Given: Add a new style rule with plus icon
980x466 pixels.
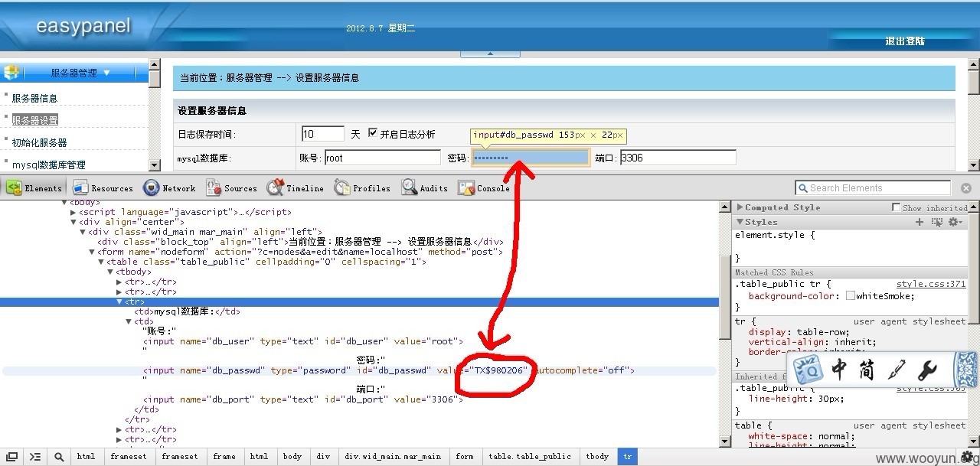Looking at the screenshot, I should 920,222.
